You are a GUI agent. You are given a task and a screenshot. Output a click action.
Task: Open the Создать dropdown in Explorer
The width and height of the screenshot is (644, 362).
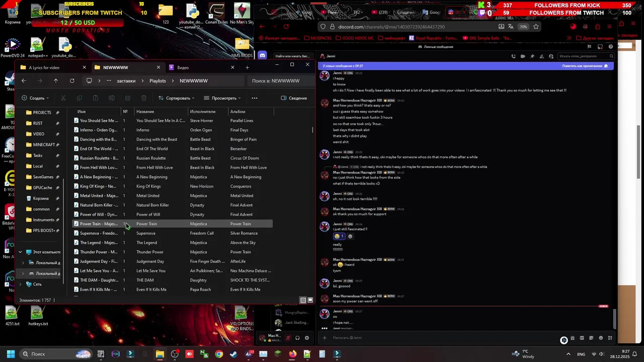tap(35, 98)
